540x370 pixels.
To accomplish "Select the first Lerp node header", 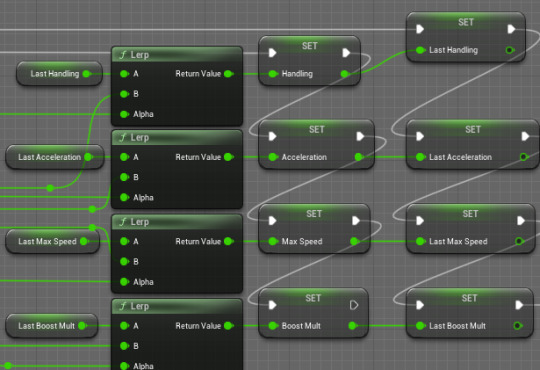I will coord(177,54).
